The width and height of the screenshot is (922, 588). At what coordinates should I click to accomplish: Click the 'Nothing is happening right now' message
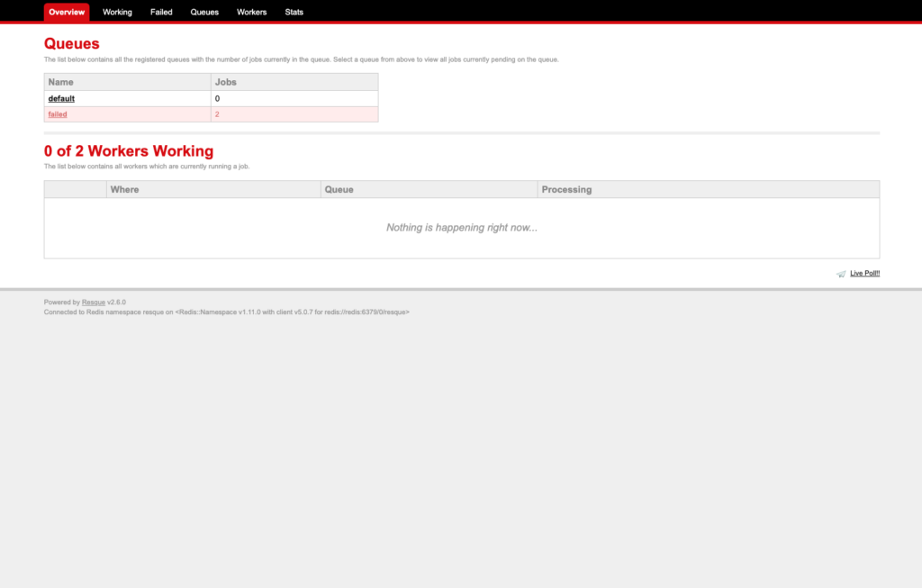tap(461, 228)
